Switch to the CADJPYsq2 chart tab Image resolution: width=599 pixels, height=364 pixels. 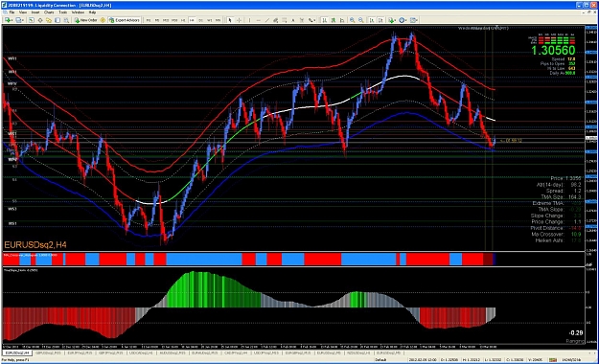click(x=236, y=353)
